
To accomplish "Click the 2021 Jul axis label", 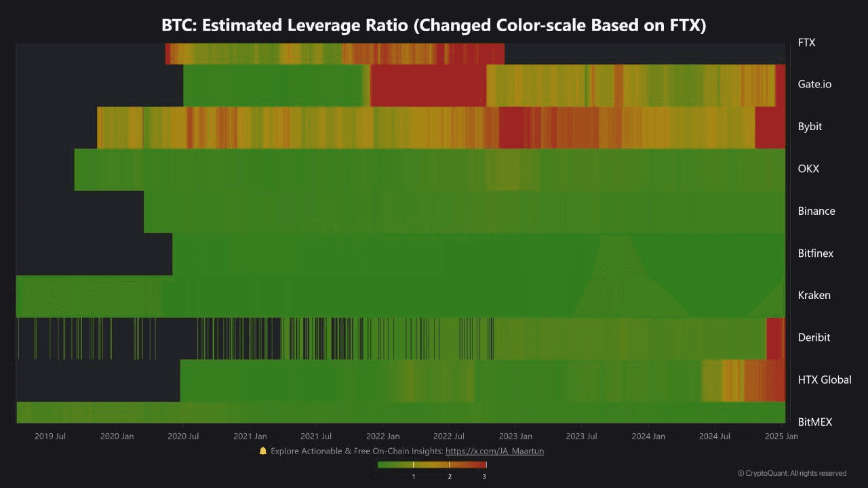I will click(x=316, y=436).
